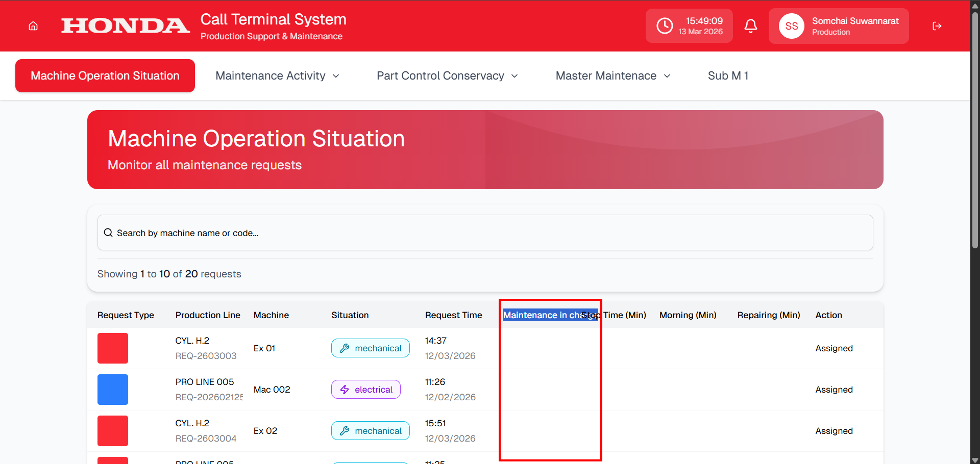
Task: Click the logout icon
Action: [937, 26]
